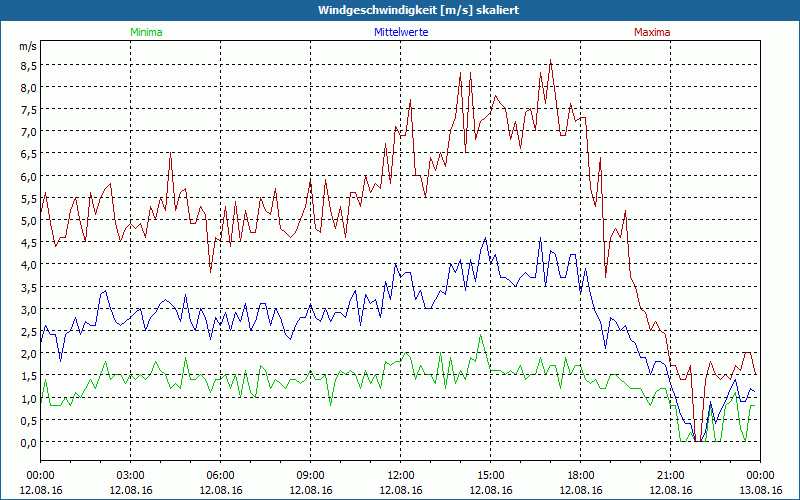Click the 3,0 y-axis value
The width and height of the screenshot is (800, 500).
(x=29, y=309)
